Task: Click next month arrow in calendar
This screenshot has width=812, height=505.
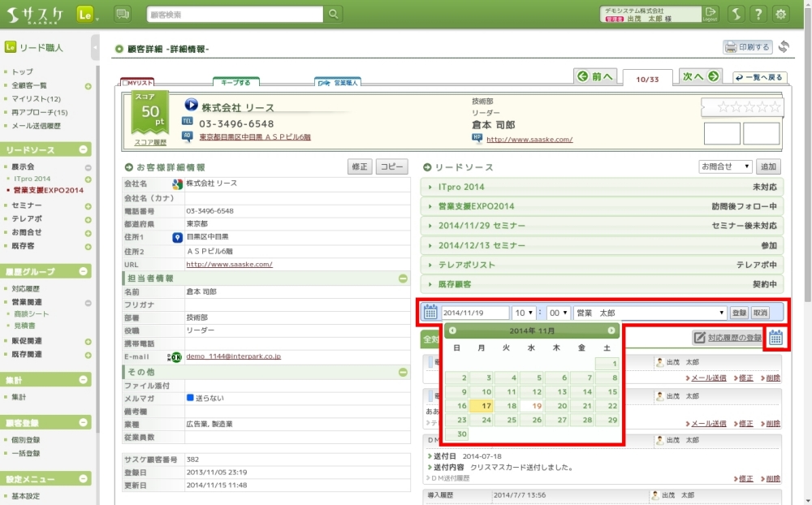Action: [x=611, y=330]
